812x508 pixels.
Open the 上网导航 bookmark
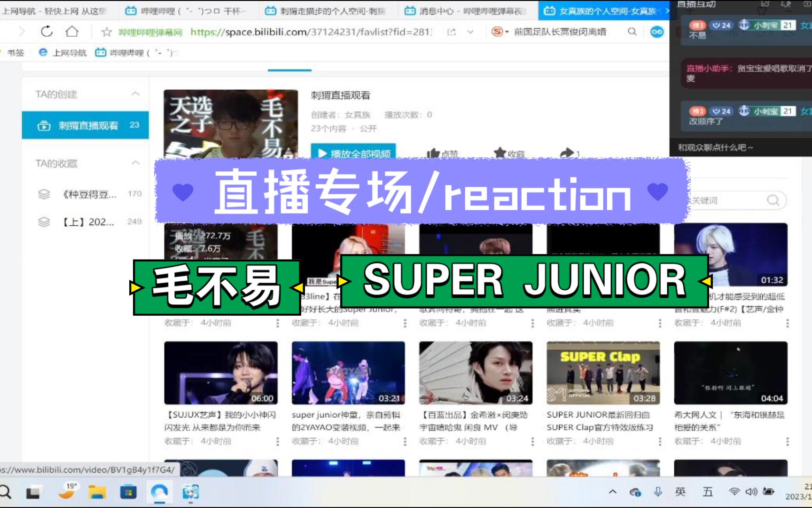pos(63,53)
